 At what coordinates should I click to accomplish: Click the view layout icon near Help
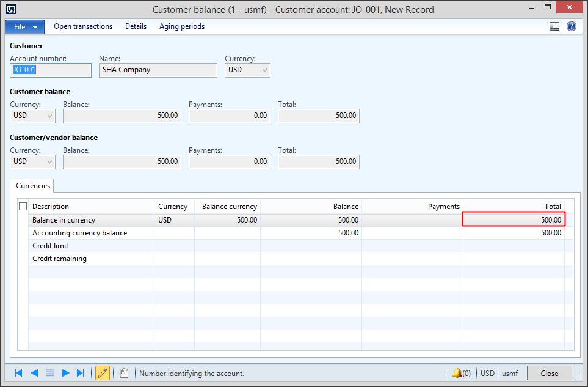coord(554,26)
